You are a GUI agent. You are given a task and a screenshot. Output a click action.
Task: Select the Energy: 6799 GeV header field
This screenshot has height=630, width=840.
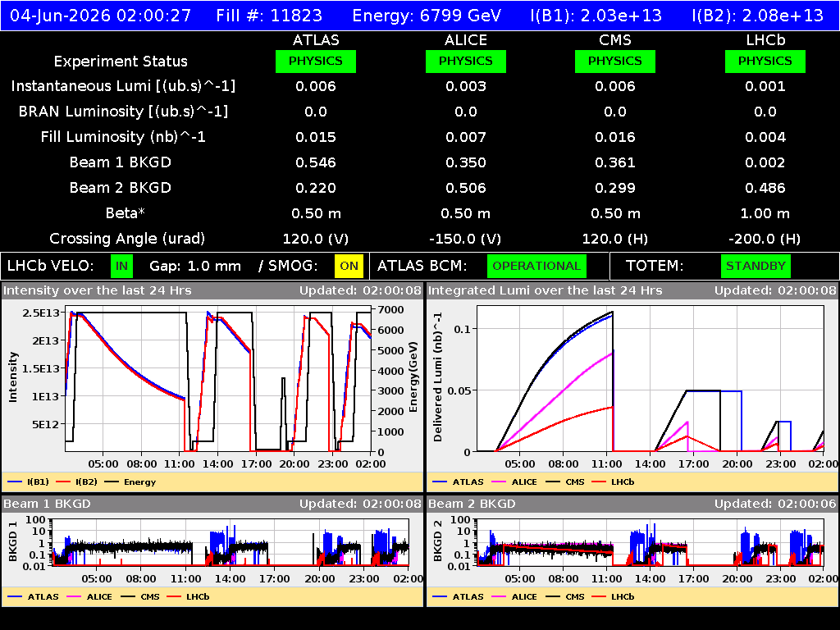point(427,15)
